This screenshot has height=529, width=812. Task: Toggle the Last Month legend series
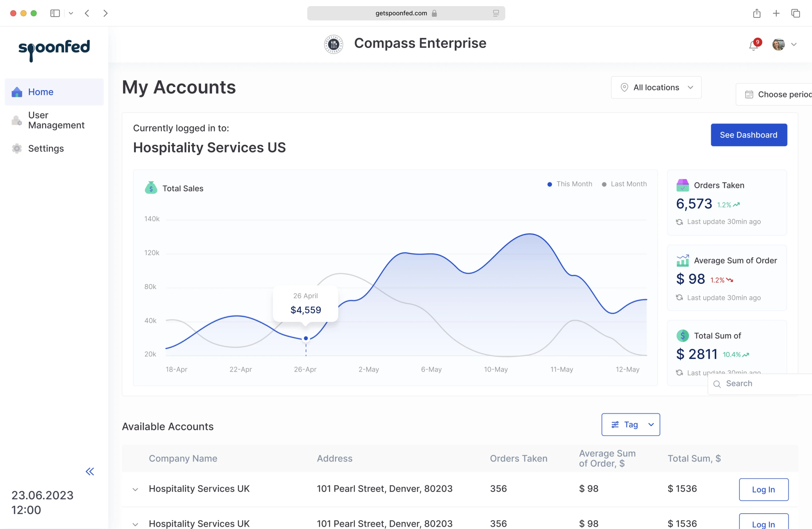pyautogui.click(x=624, y=184)
